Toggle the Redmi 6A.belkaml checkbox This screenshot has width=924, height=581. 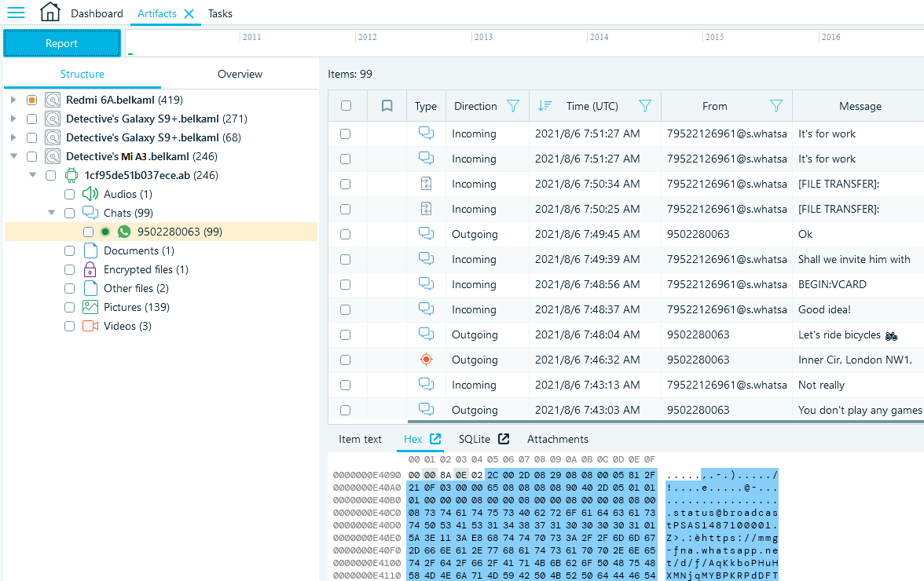pos(31,100)
